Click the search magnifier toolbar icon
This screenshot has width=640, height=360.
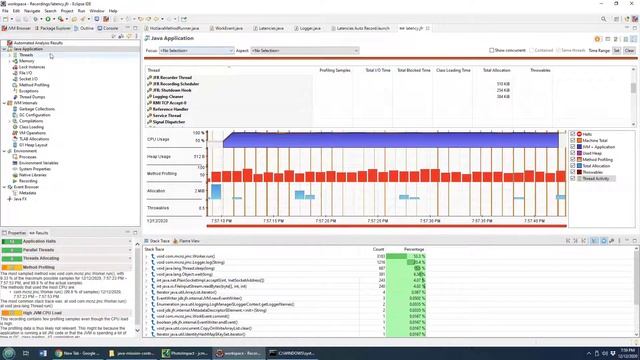pos(603,19)
